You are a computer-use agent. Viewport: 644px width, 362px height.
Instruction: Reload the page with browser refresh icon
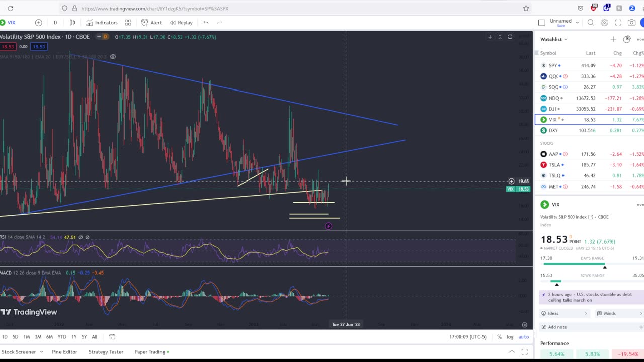click(10, 8)
